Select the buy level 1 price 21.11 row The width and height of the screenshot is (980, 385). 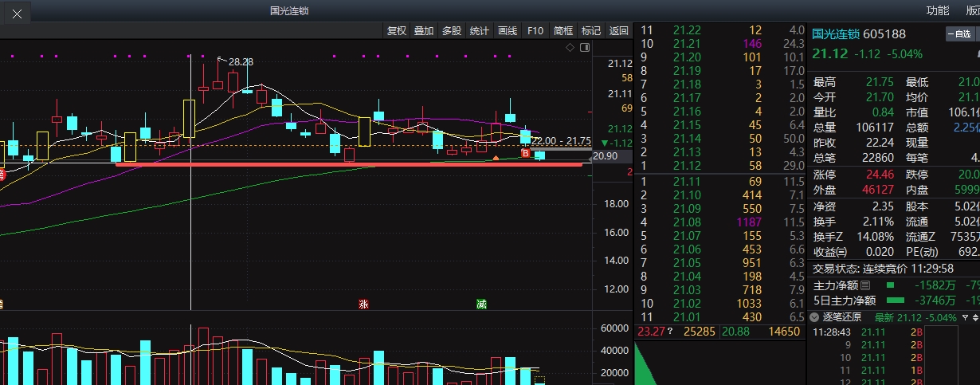click(x=719, y=182)
